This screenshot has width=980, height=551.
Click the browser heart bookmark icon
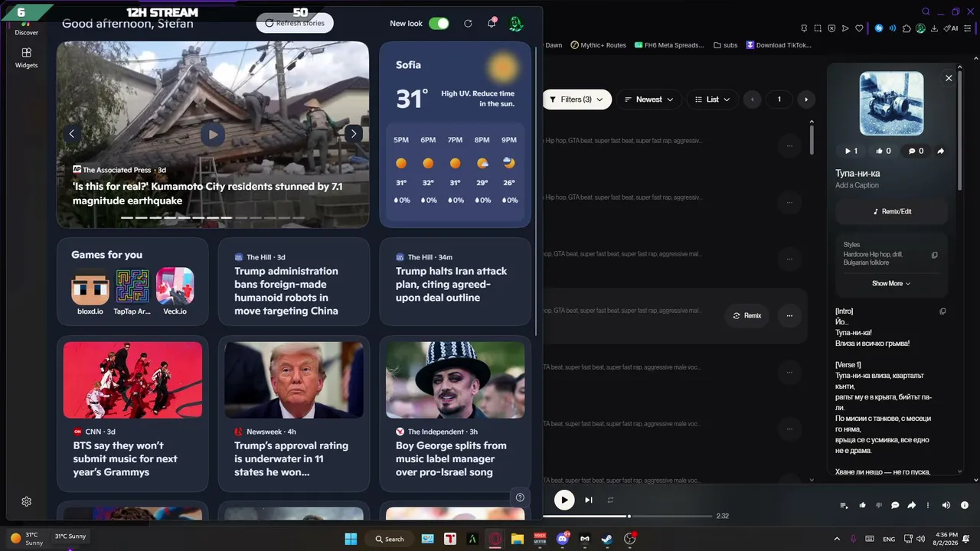(859, 28)
